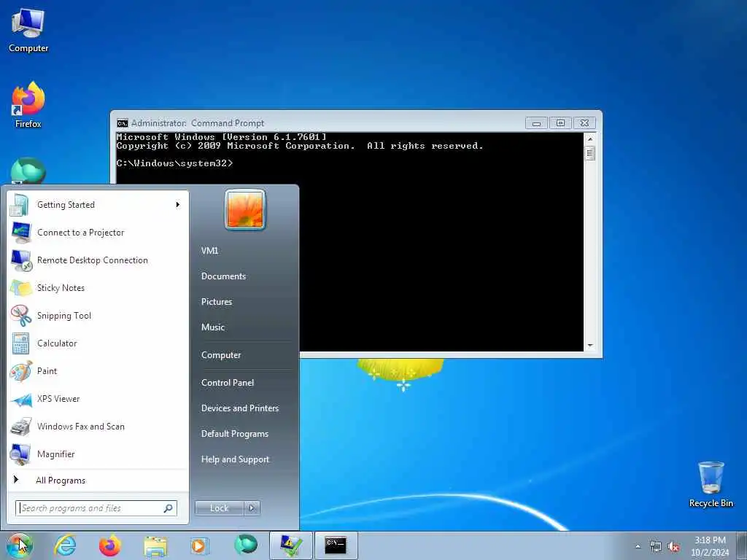Launch Remote Desktop Connection icon
747x560 pixels.
(20, 260)
